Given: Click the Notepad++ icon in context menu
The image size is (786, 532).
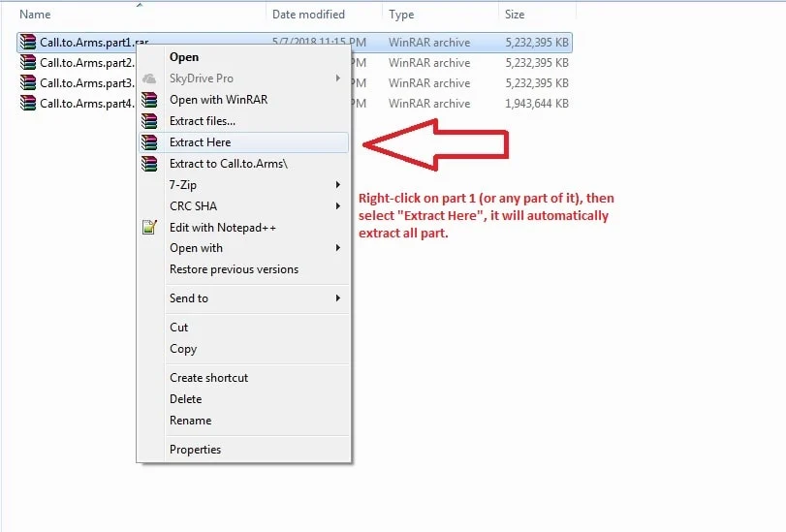Looking at the screenshot, I should [x=149, y=228].
